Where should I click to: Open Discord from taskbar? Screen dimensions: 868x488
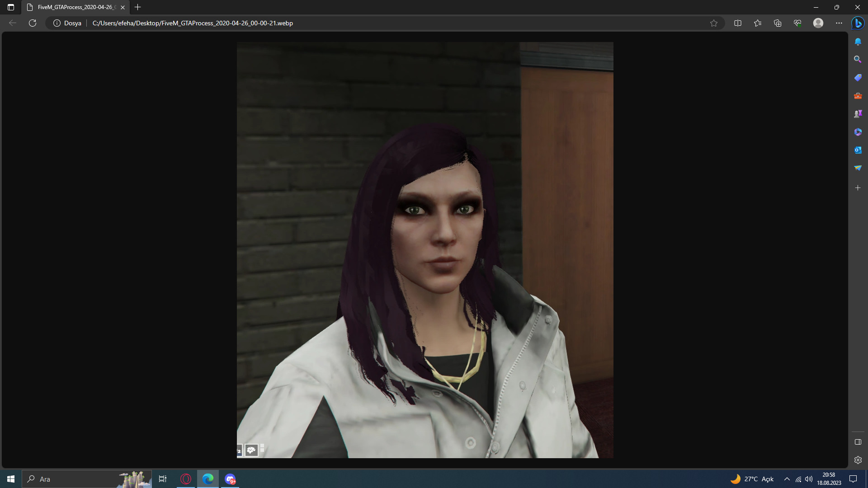click(230, 479)
